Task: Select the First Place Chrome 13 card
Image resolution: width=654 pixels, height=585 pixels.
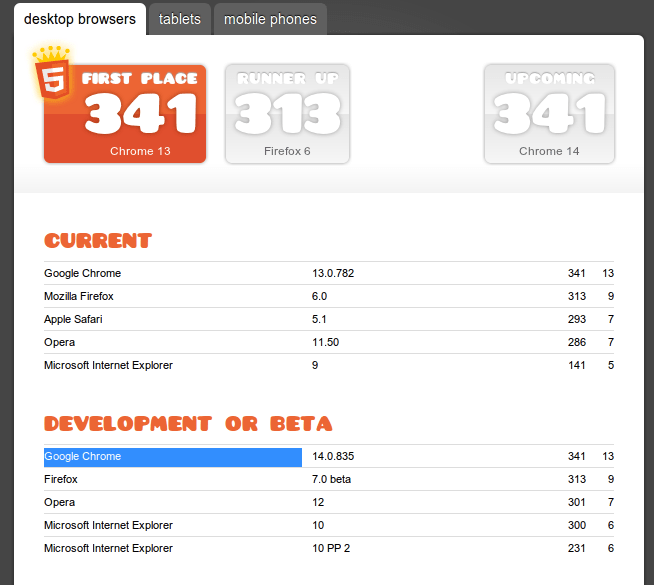Action: [125, 114]
